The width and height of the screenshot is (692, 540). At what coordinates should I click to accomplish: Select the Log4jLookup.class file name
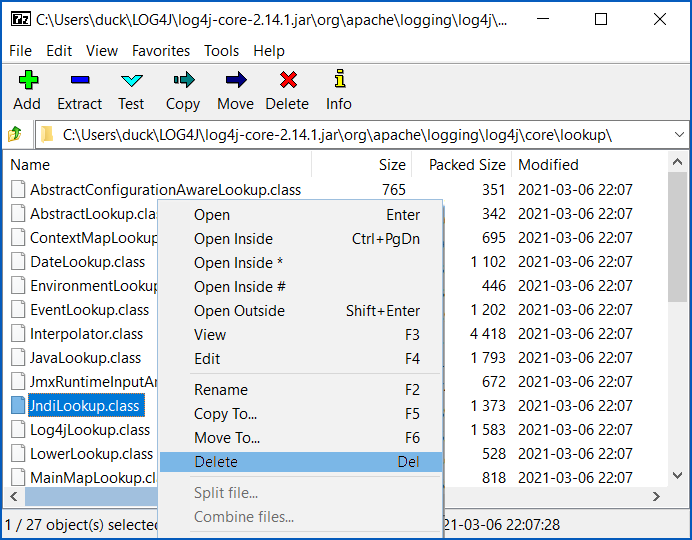[x=90, y=430]
